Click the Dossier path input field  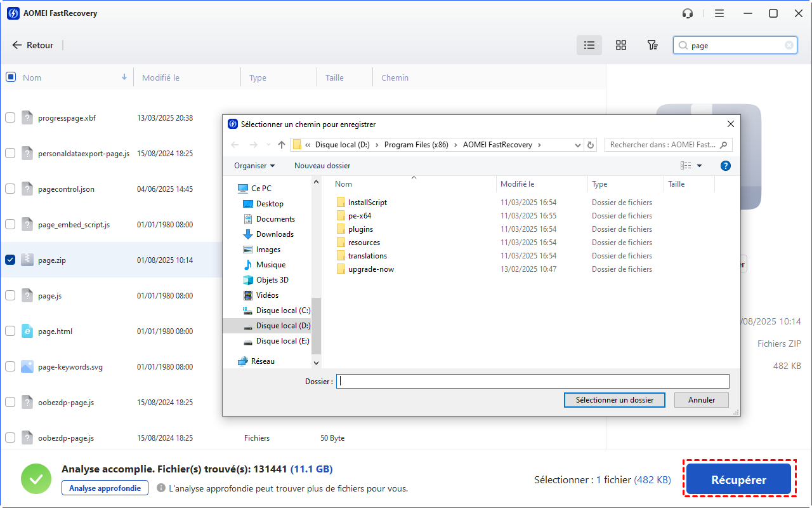tap(532, 382)
